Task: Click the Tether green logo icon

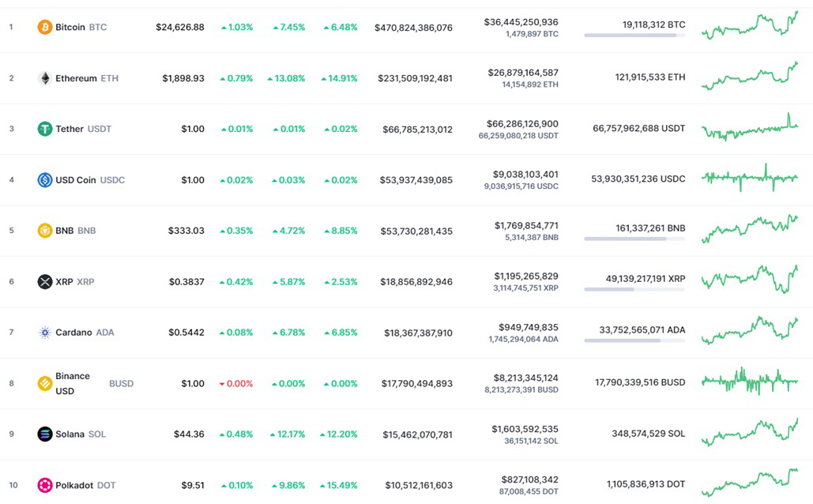Action: (45, 129)
